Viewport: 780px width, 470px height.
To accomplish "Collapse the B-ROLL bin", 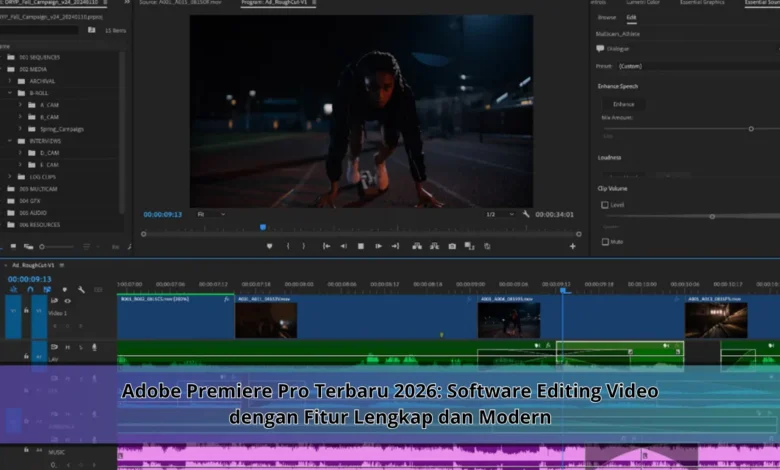I will (9, 93).
